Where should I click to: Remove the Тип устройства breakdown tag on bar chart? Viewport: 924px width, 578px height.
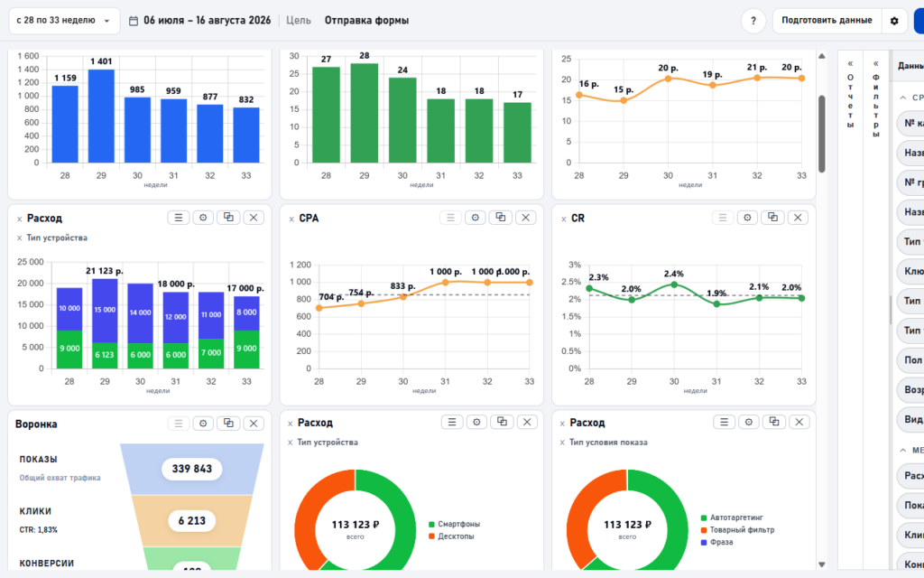coord(20,238)
